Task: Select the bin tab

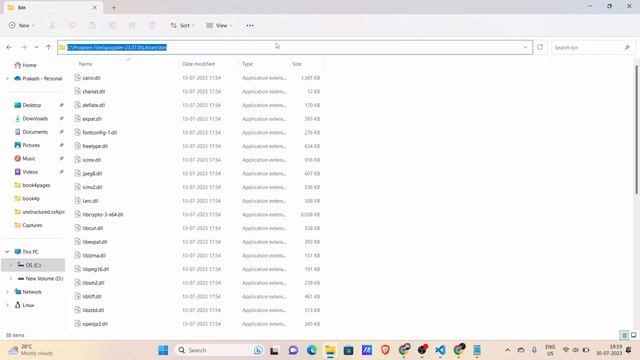Action: point(52,7)
